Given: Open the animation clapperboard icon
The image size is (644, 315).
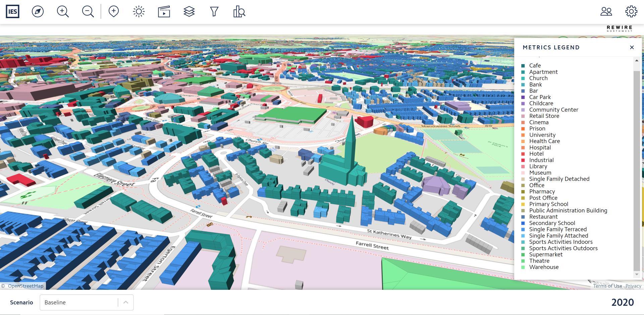Looking at the screenshot, I should tap(164, 11).
